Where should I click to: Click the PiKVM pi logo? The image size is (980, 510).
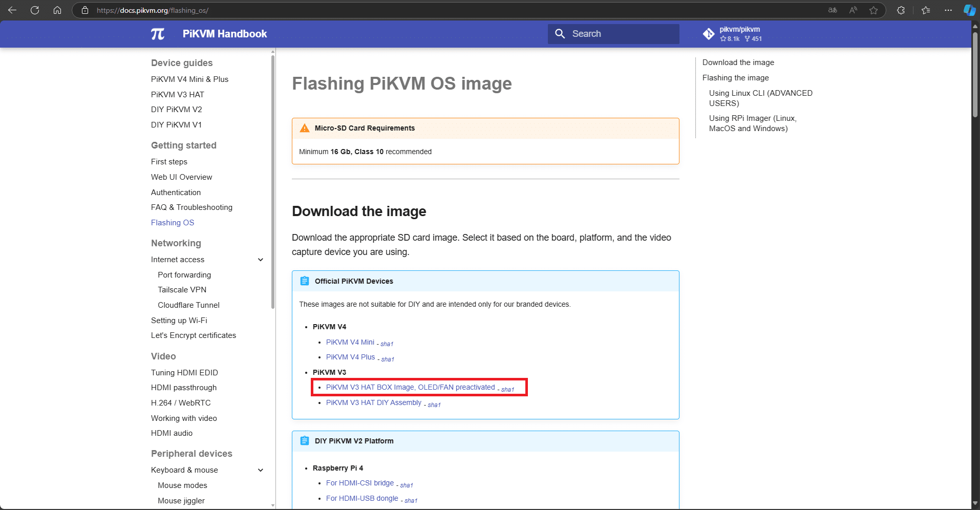pyautogui.click(x=158, y=34)
